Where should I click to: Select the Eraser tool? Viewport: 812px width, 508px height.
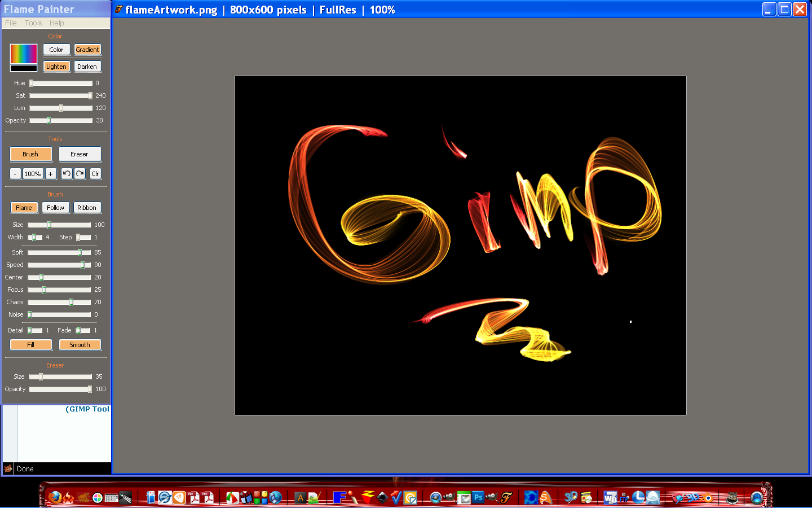pyautogui.click(x=80, y=154)
